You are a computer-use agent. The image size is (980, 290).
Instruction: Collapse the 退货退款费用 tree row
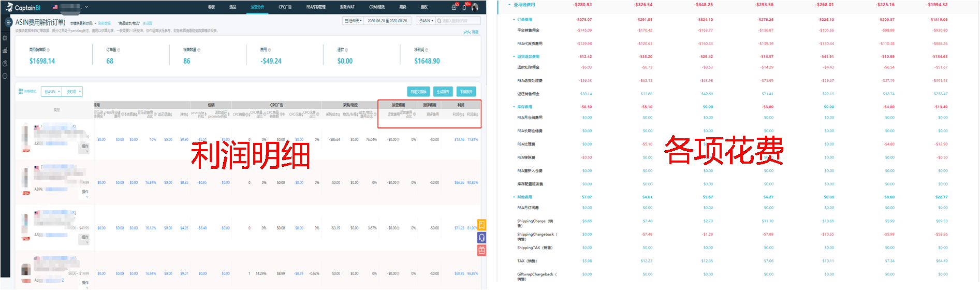pos(514,56)
